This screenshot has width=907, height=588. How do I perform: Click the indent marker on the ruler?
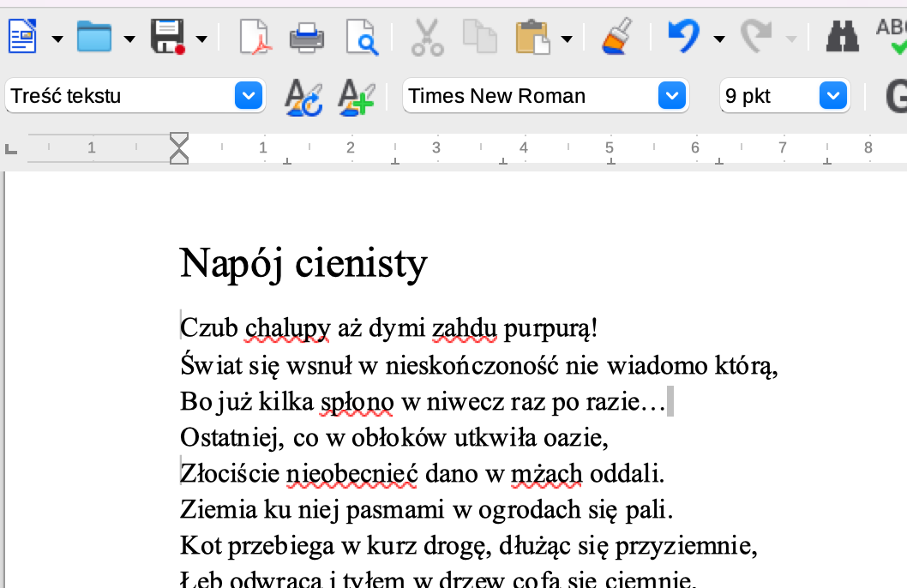(x=179, y=148)
